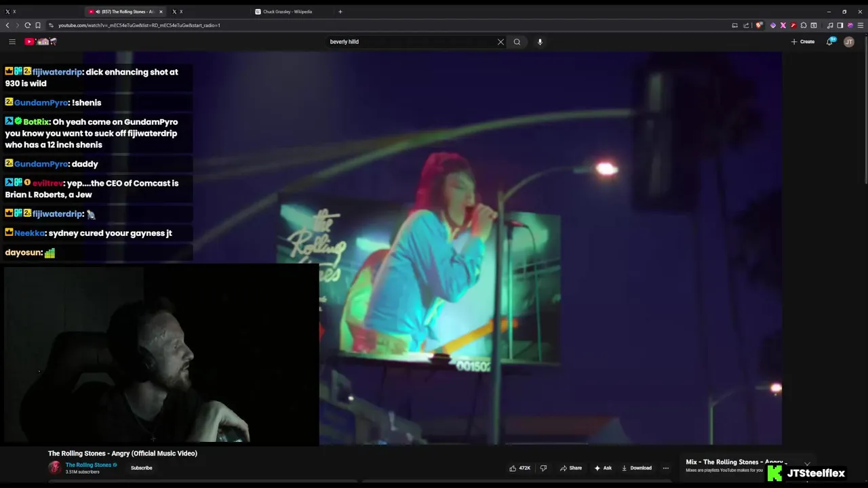This screenshot has height=488, width=868.
Task: Go forward with the browser forward arrow
Action: [17, 25]
